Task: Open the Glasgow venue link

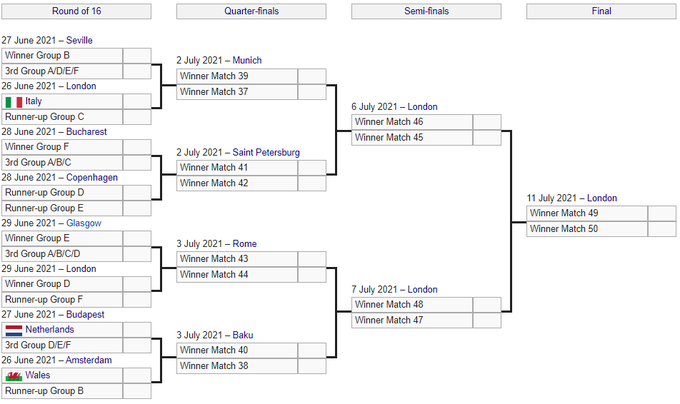Action: pyautogui.click(x=86, y=223)
